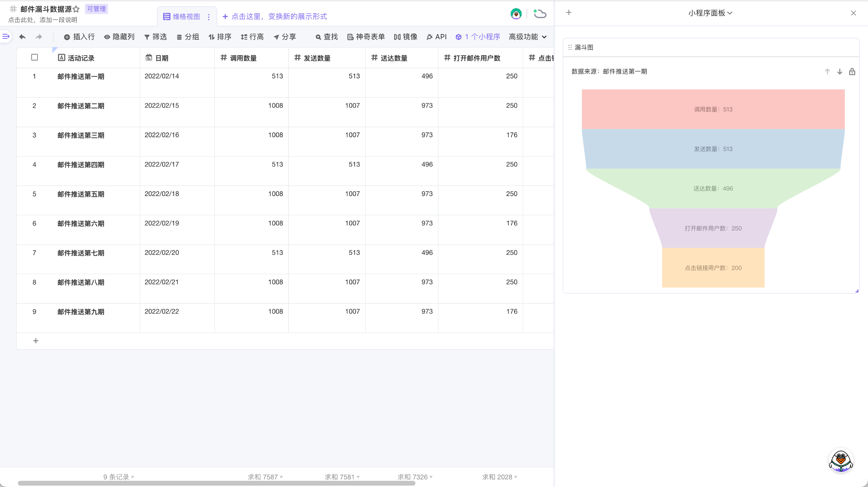
Task: Click the redo arrow icon
Action: pyautogui.click(x=39, y=37)
